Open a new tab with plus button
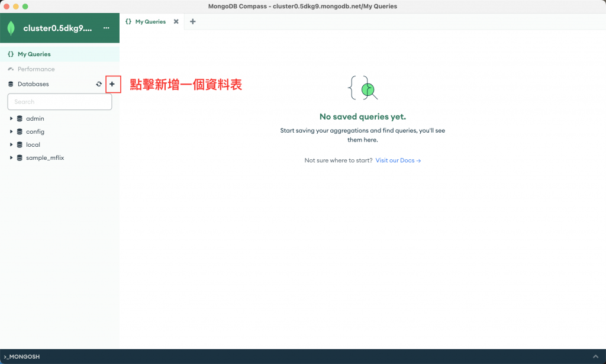Image resolution: width=606 pixels, height=364 pixels. pos(193,22)
